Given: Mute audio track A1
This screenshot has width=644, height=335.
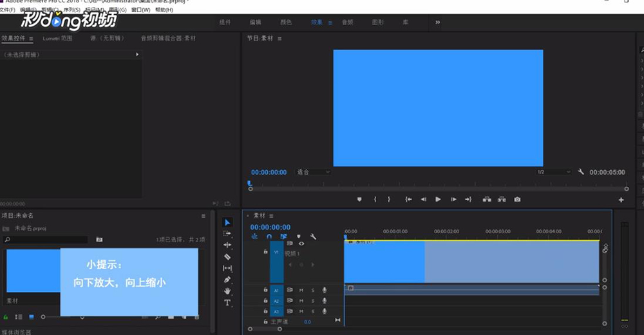Looking at the screenshot, I should 301,290.
